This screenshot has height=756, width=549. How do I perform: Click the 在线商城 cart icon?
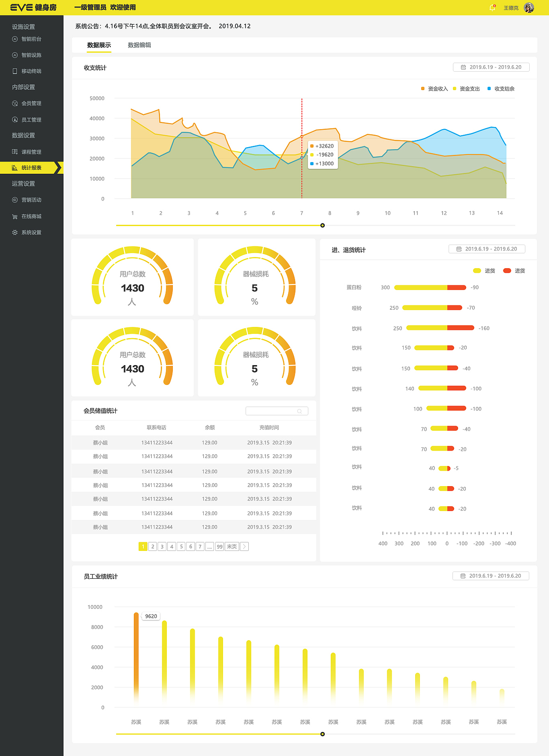tap(15, 216)
